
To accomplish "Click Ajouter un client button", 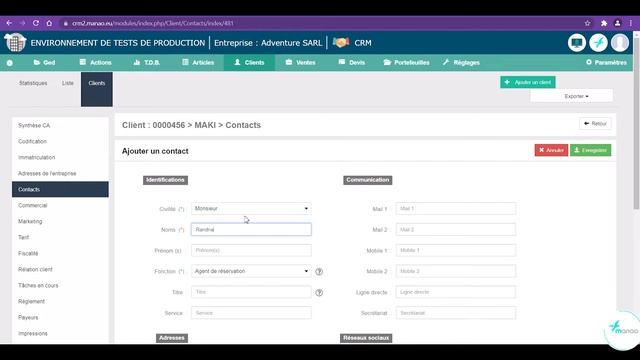I will coord(528,82).
